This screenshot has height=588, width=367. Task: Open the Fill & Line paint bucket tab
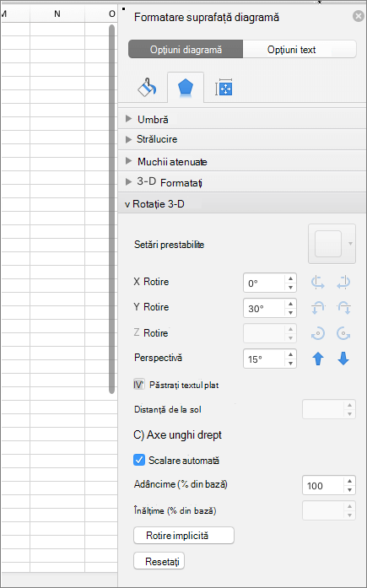click(148, 88)
